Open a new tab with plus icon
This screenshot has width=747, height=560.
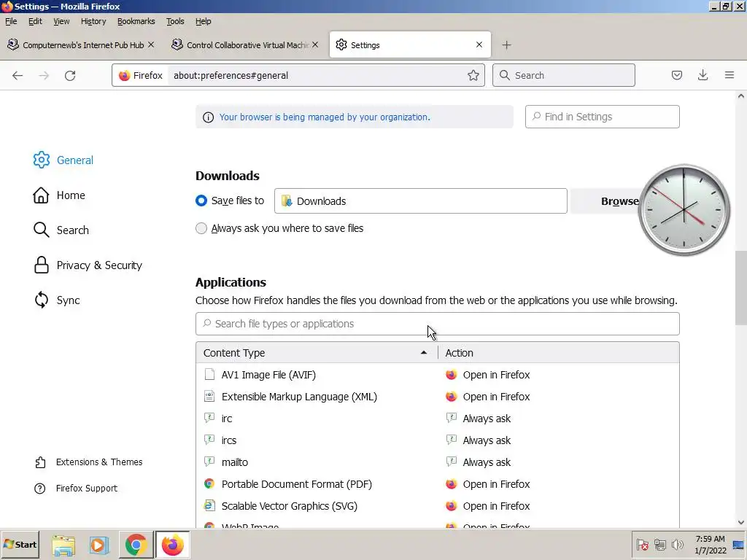tap(506, 44)
